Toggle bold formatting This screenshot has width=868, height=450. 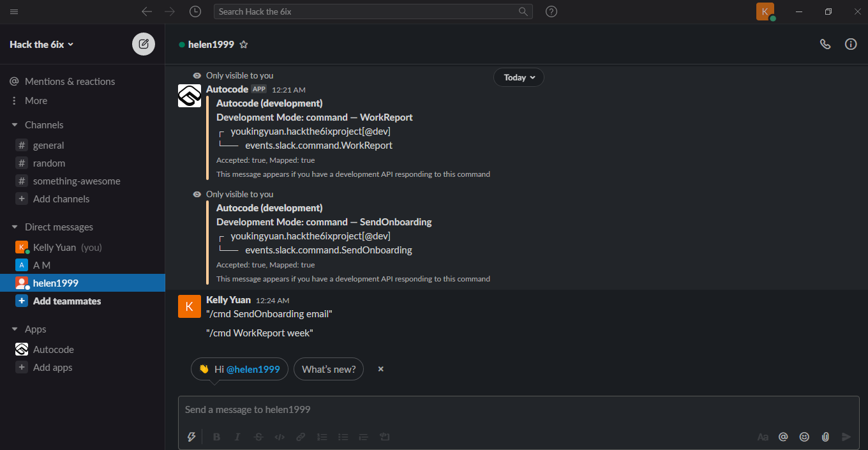click(216, 437)
